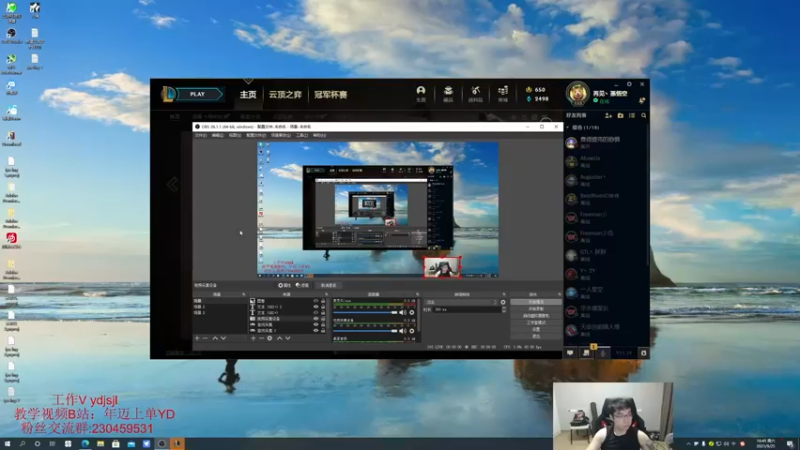Open source properties gear in OBS sources toolbar
Viewport: 800px width, 450px height.
270,338
